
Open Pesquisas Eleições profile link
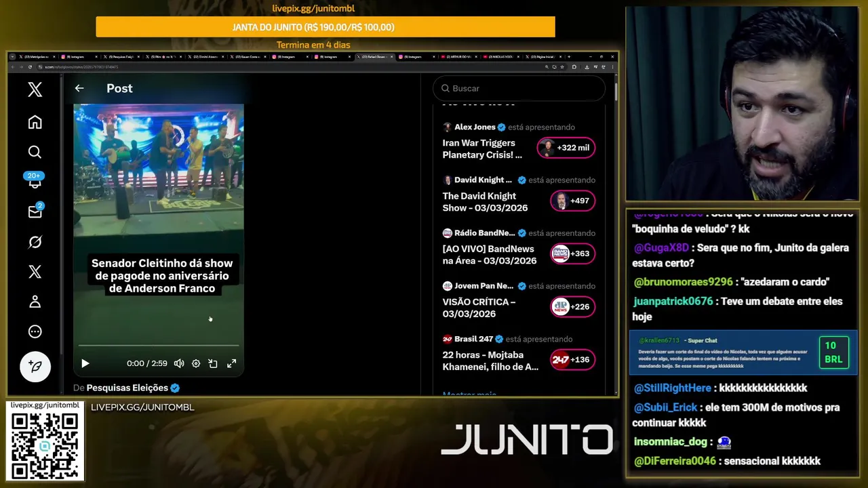(127, 388)
